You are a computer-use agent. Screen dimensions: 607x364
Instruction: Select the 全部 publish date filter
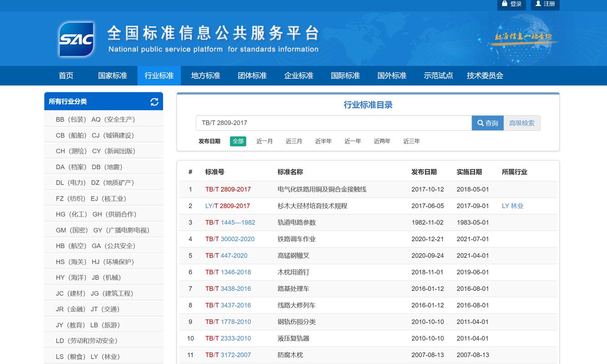(x=238, y=141)
